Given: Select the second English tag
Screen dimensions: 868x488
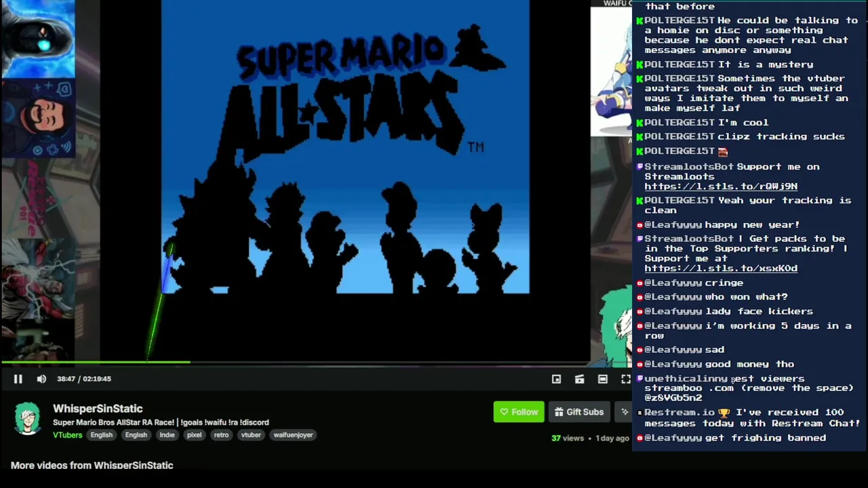Looking at the screenshot, I should [136, 435].
